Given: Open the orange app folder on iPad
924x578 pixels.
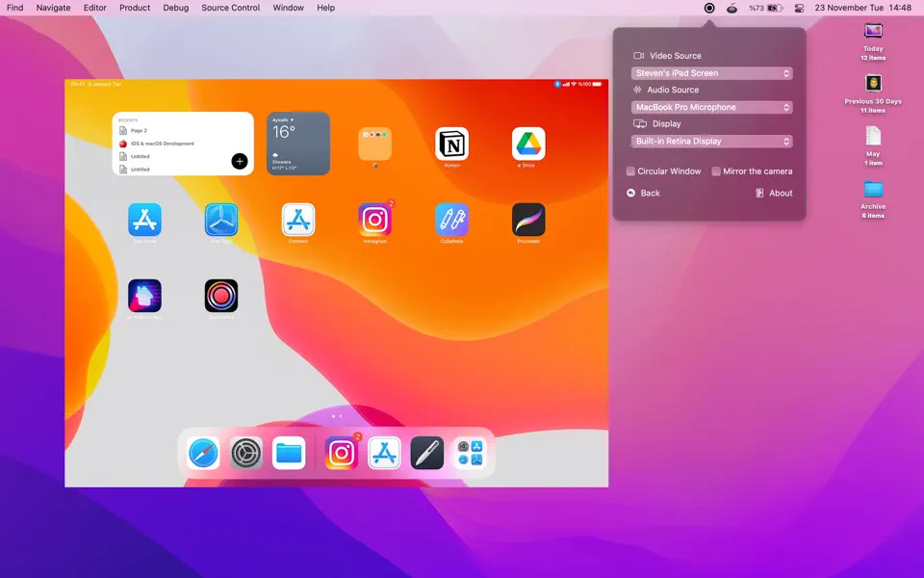Looking at the screenshot, I should click(x=374, y=144).
